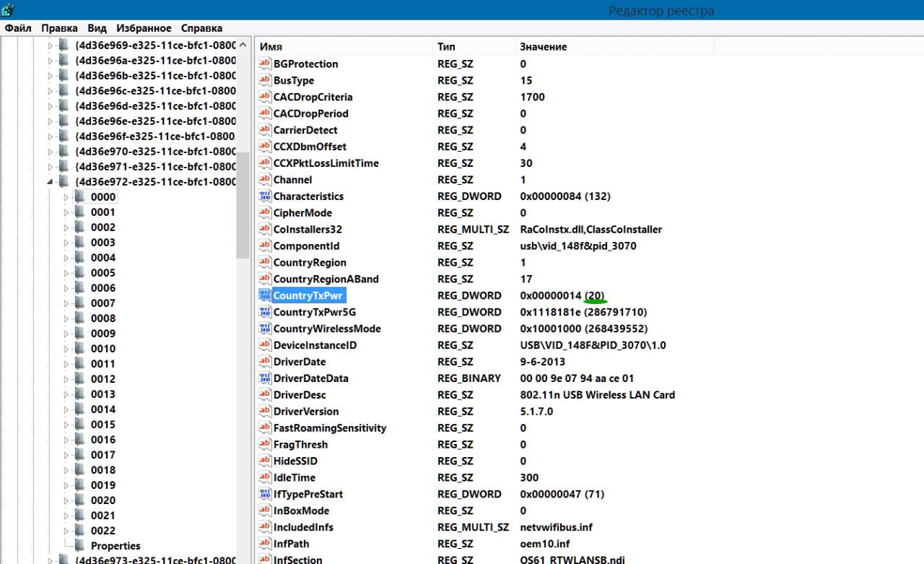The image size is (924, 564).
Task: Click the string icon beside CipherMode
Action: tap(265, 213)
